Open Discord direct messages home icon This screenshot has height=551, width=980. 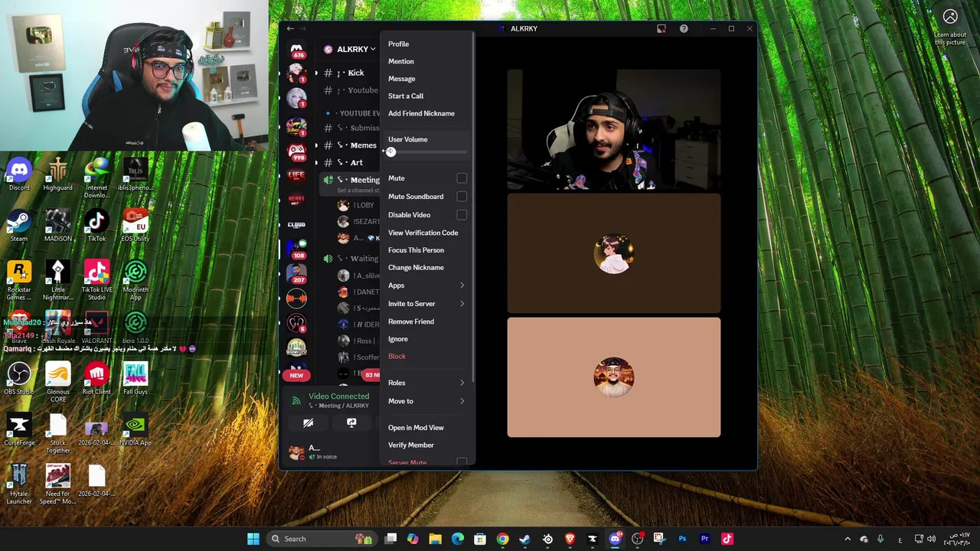(296, 49)
